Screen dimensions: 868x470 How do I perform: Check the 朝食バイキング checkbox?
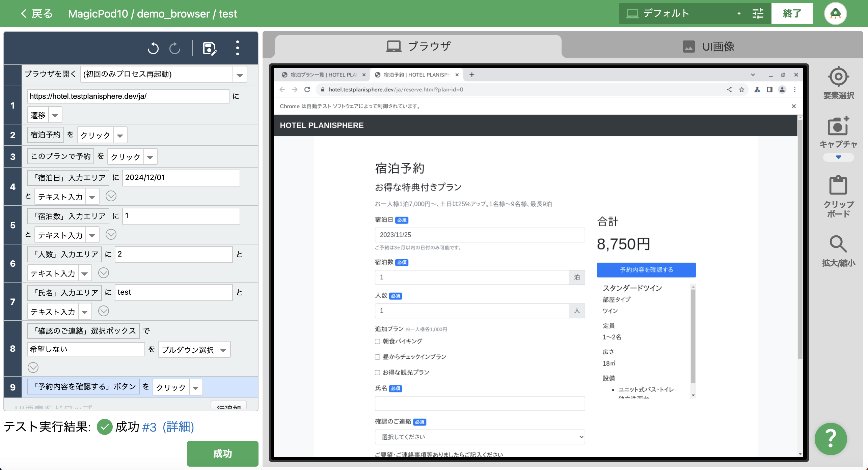pos(377,342)
